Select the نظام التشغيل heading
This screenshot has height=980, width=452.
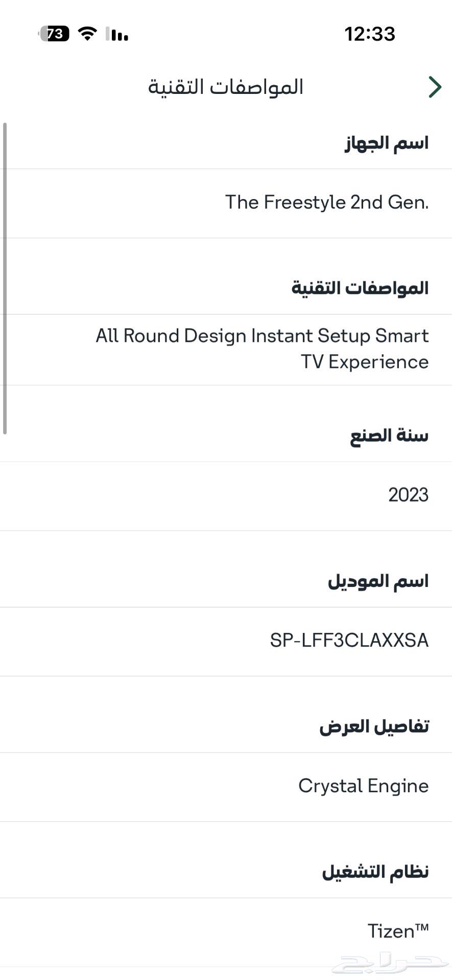point(375,872)
